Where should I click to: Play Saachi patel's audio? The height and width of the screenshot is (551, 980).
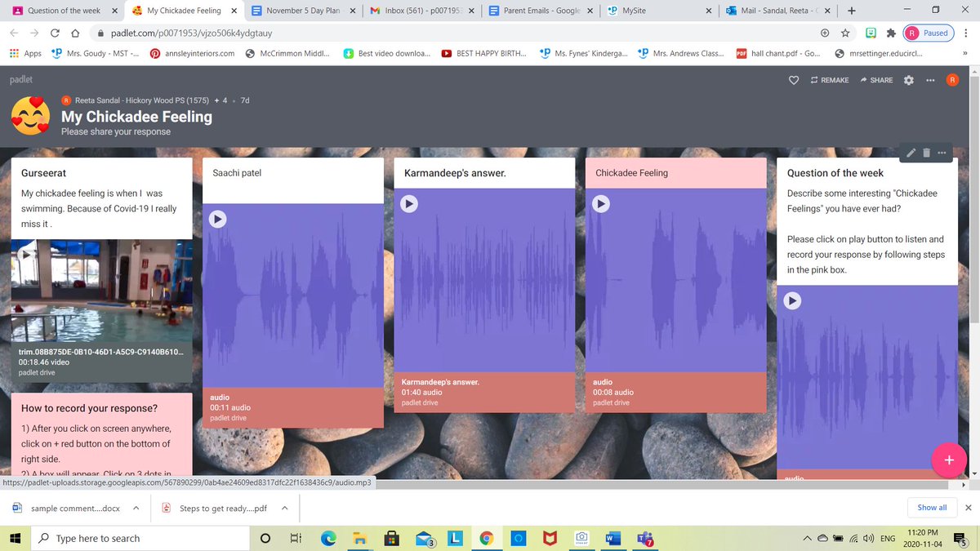click(217, 219)
